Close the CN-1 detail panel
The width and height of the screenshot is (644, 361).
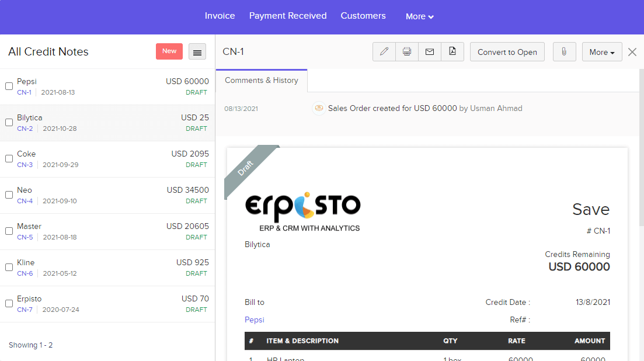click(632, 52)
